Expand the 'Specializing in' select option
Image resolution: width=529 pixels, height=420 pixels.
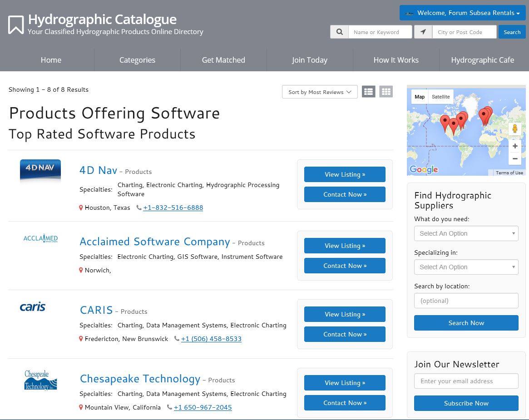[x=466, y=267]
